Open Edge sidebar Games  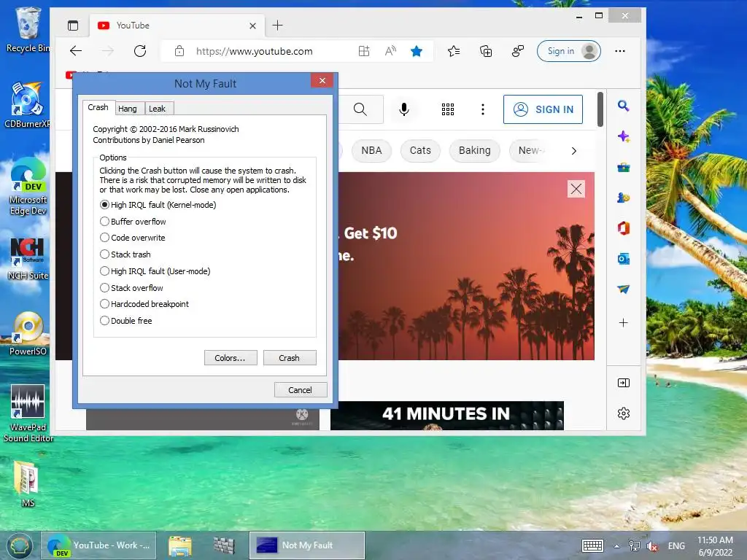(x=623, y=198)
